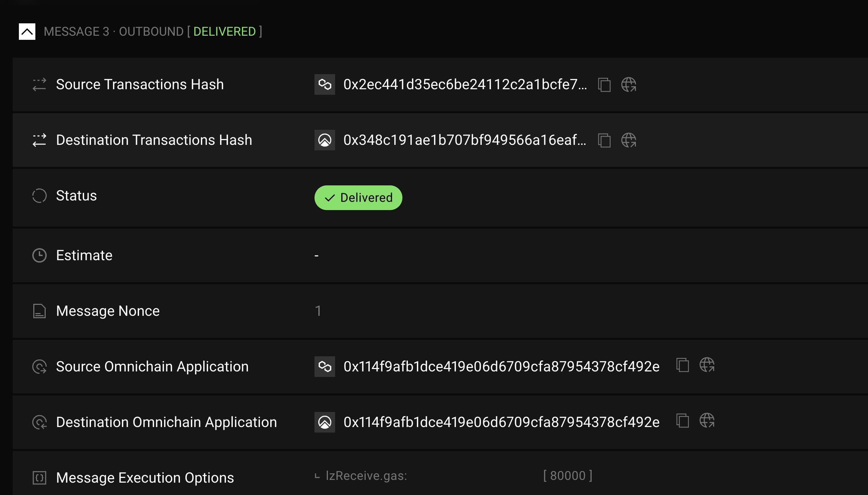Screen dimensions: 868x495
Task: Copy the Source Transactions Hash
Action: click(604, 85)
